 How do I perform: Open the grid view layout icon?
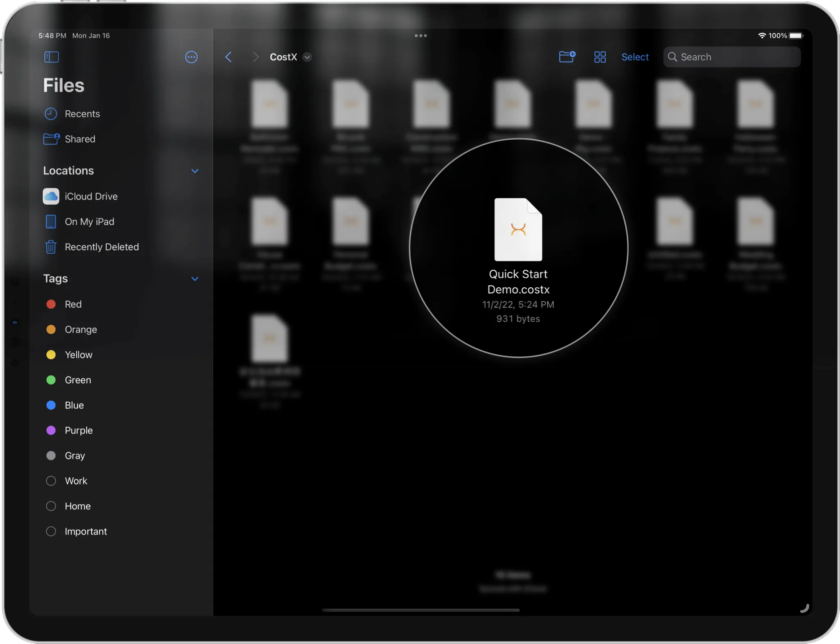[x=600, y=57]
